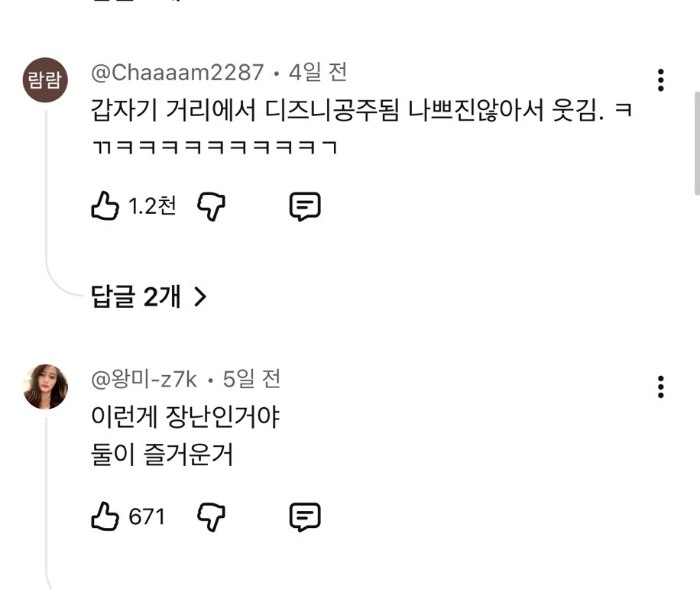Click the 1.2천 like count

(x=151, y=206)
